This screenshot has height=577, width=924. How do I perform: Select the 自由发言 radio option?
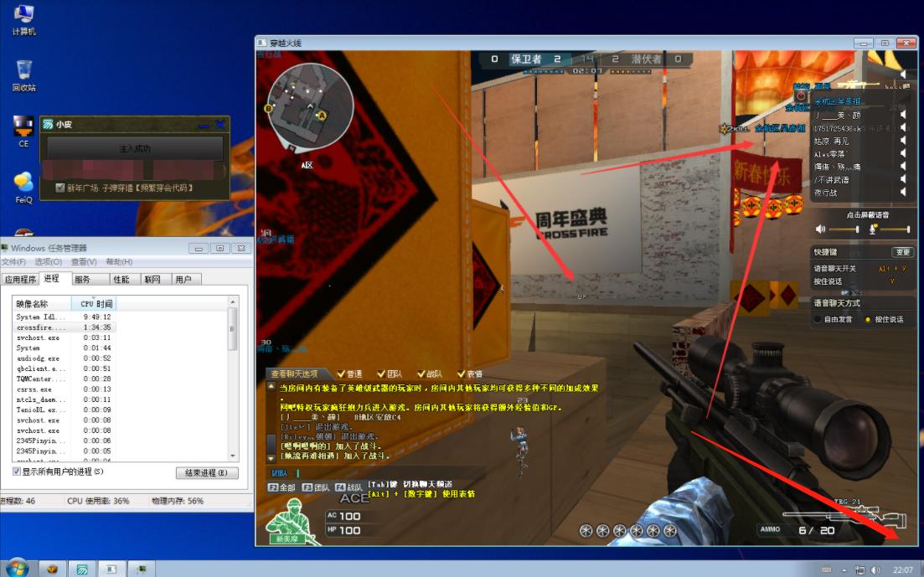pyautogui.click(x=818, y=319)
